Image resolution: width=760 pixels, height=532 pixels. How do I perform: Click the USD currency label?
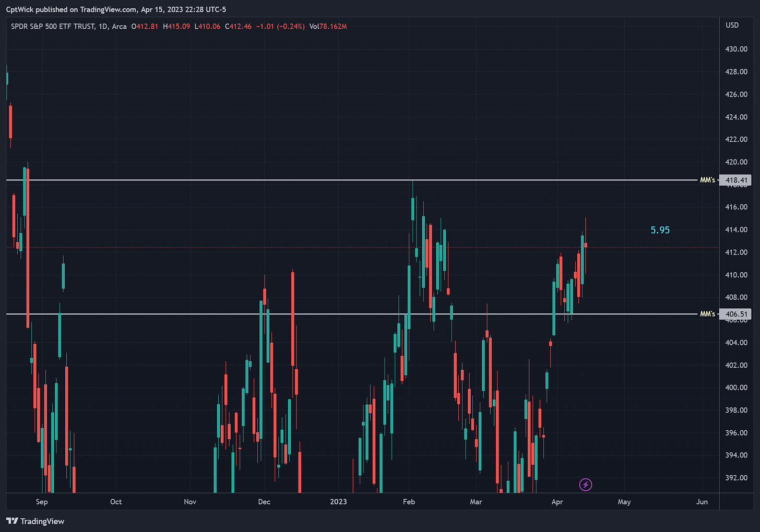(732, 25)
